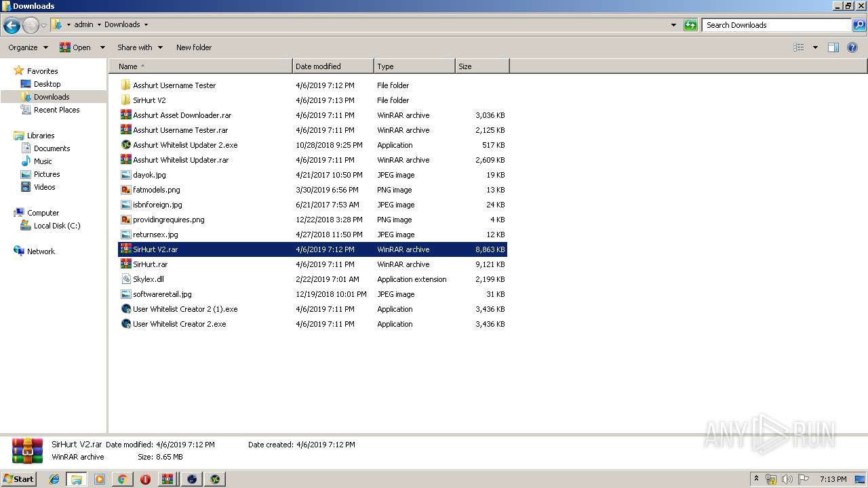This screenshot has width=868, height=488.
Task: Click the taskbar clock showing 7:13 PM
Action: pos(833,479)
